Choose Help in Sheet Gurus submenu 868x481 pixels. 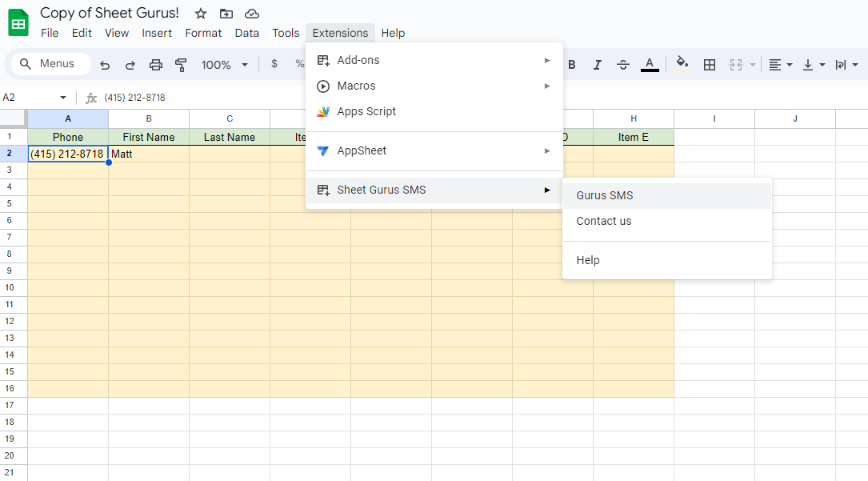667,260
